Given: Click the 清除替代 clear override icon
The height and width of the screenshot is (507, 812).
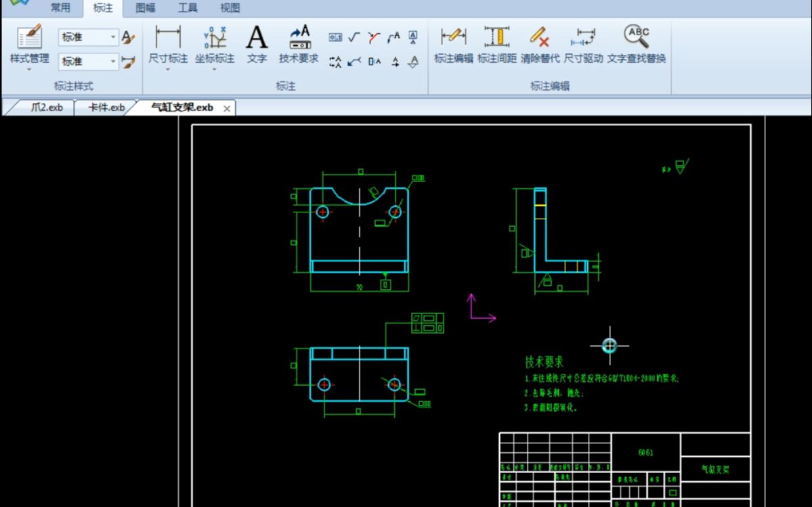Looking at the screenshot, I should point(540,45).
